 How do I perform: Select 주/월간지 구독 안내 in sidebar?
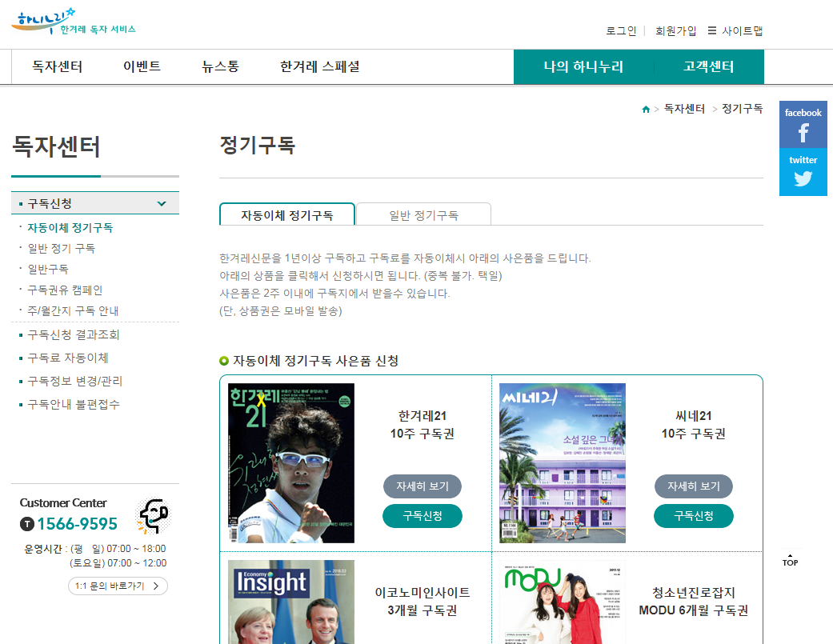tap(73, 310)
